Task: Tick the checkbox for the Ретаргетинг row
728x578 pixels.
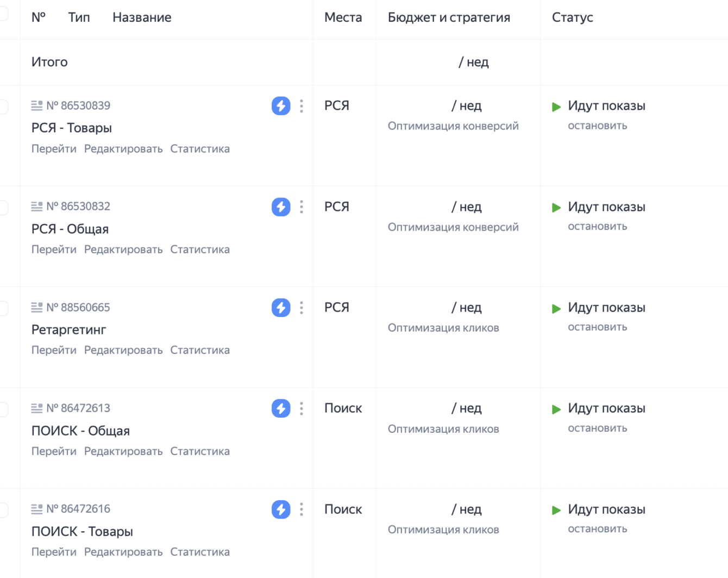Action: (x=3, y=308)
